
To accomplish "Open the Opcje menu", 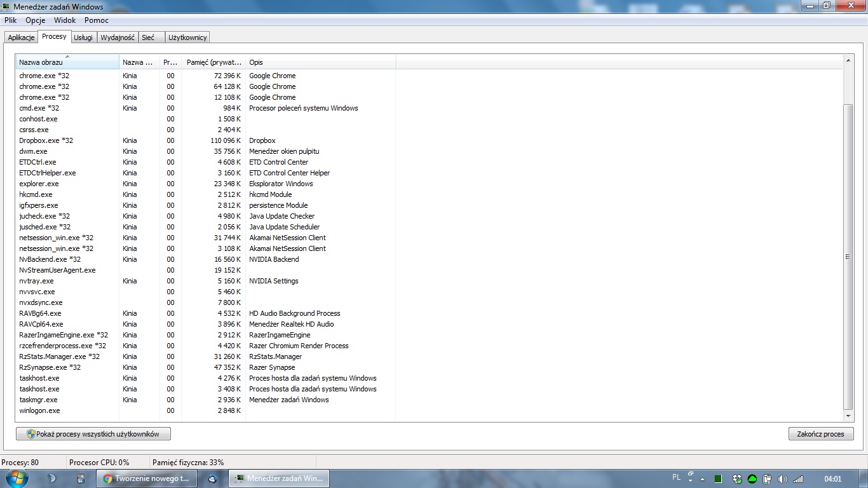I will tap(35, 20).
